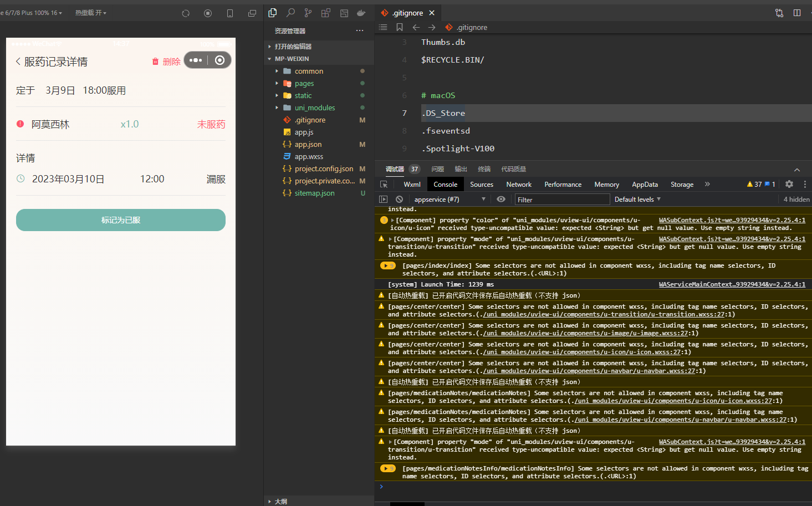Click the mini program capsule menu dots
This screenshot has width=812, height=506.
coord(196,60)
